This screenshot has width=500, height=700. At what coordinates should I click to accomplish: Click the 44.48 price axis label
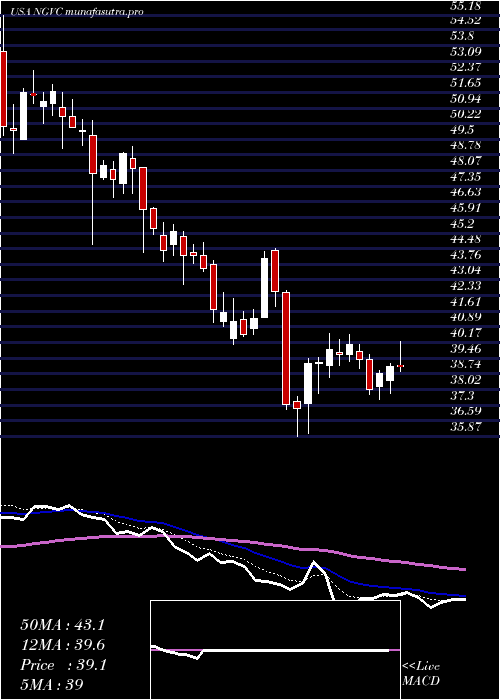(465, 239)
